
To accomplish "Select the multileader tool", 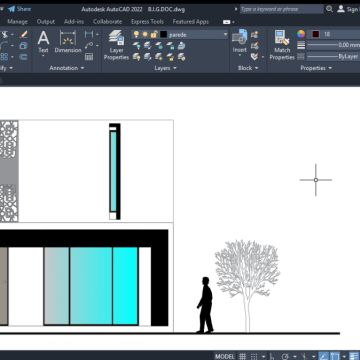I will coord(89,46).
